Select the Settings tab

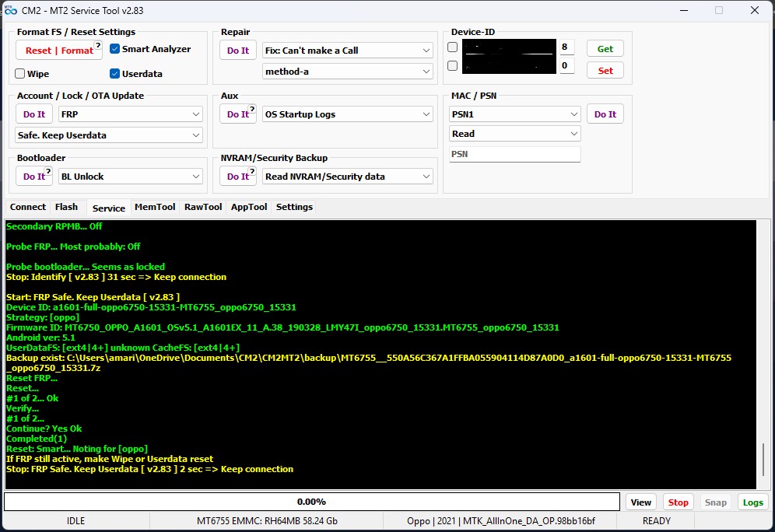click(x=294, y=207)
